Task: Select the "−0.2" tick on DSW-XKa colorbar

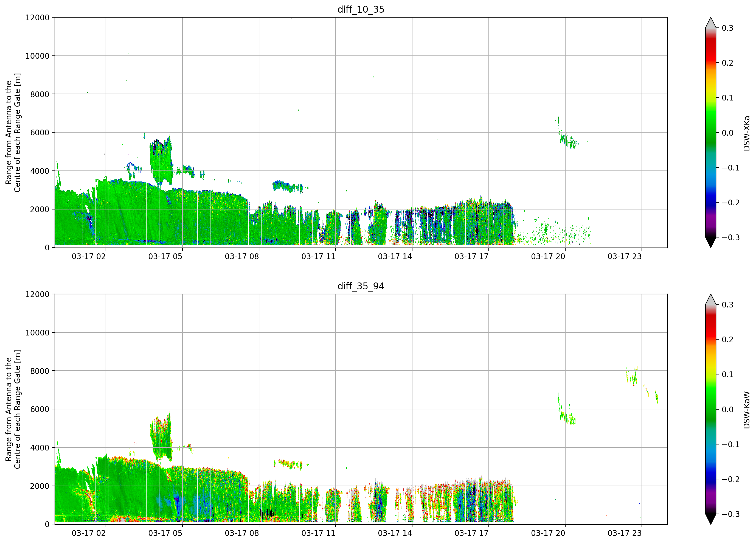Action: [x=731, y=202]
